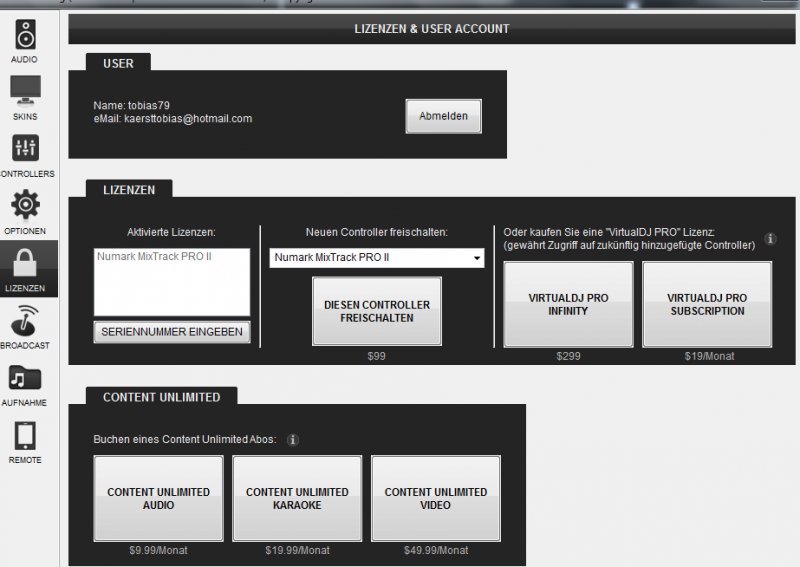Click info icon beside VirtualDJ PRO license text
Screen dimensions: 800x567
click(x=770, y=238)
